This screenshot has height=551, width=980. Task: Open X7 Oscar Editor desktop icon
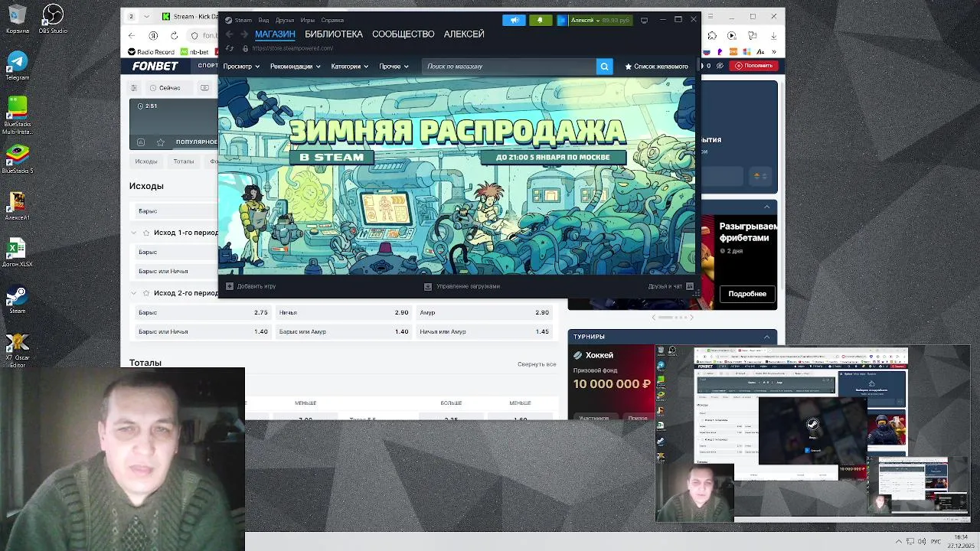(x=17, y=350)
